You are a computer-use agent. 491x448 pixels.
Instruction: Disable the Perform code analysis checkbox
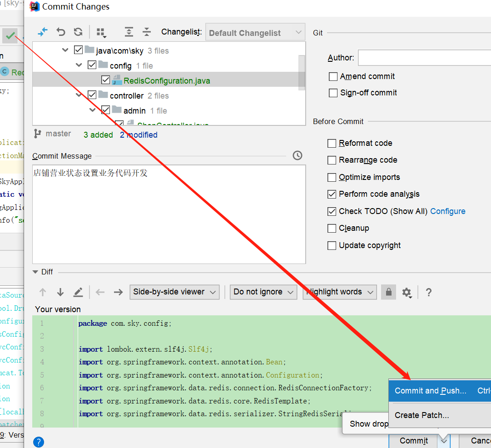coord(332,194)
